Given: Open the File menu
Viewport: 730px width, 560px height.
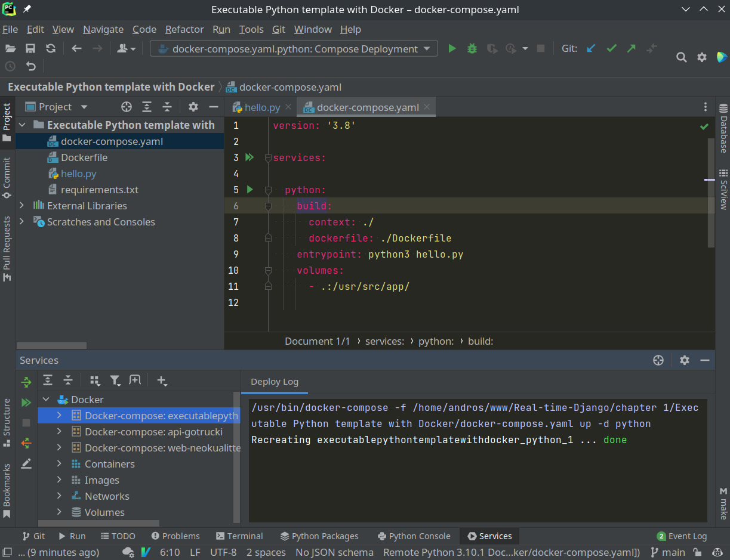Looking at the screenshot, I should click(10, 29).
